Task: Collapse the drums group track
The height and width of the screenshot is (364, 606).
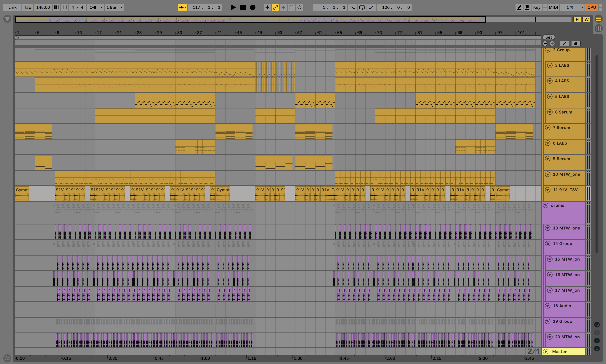Action: 546,206
